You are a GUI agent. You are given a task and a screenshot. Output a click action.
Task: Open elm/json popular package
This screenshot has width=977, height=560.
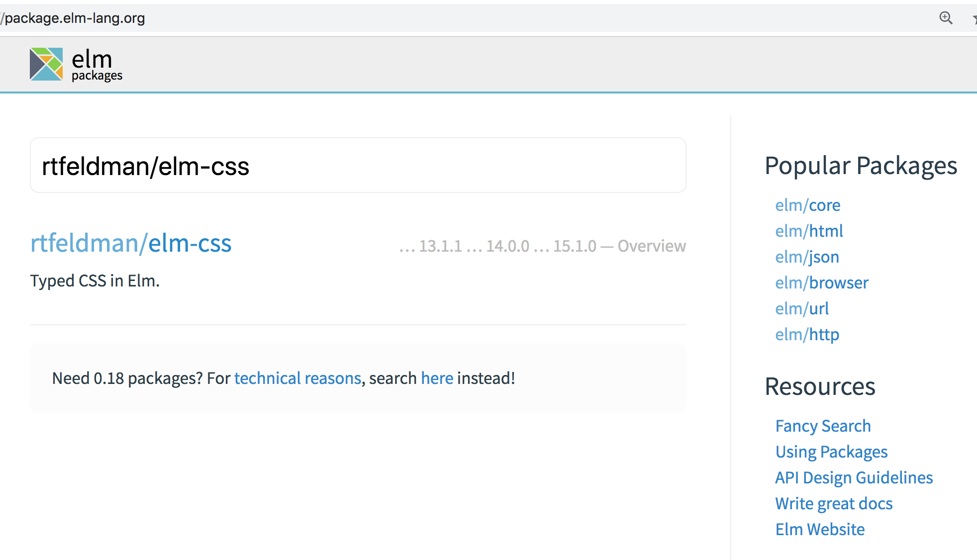[x=807, y=257]
